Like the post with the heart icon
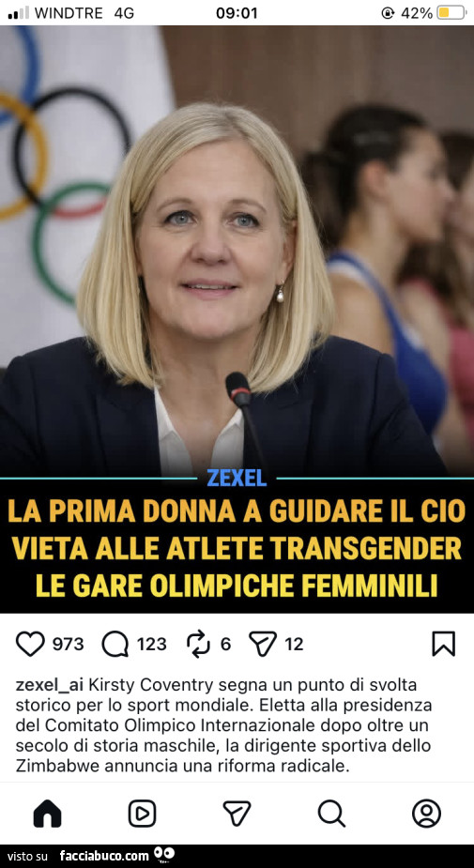Screen dimensions: 474x868 click(x=30, y=644)
